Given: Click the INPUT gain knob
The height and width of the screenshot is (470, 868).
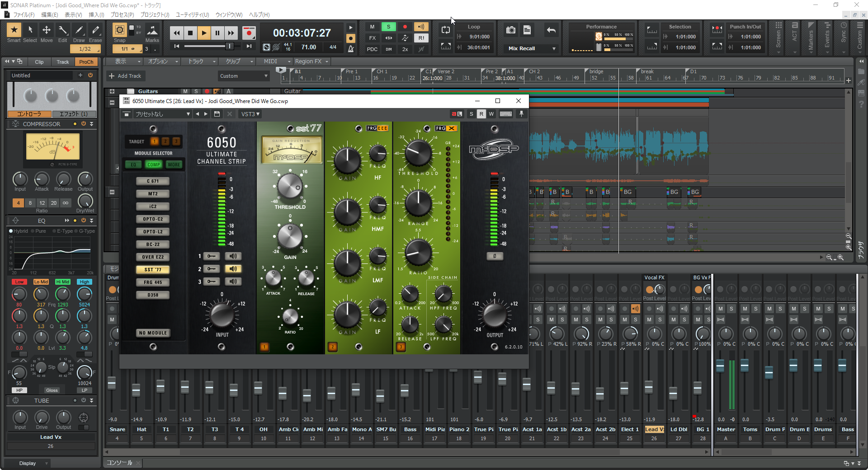Looking at the screenshot, I should pos(222,315).
